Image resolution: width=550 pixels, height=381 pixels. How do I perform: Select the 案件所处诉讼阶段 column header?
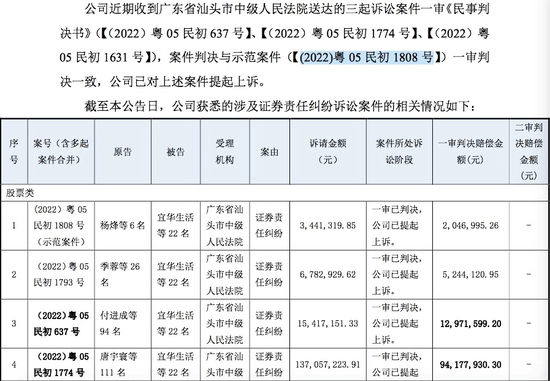(x=399, y=152)
